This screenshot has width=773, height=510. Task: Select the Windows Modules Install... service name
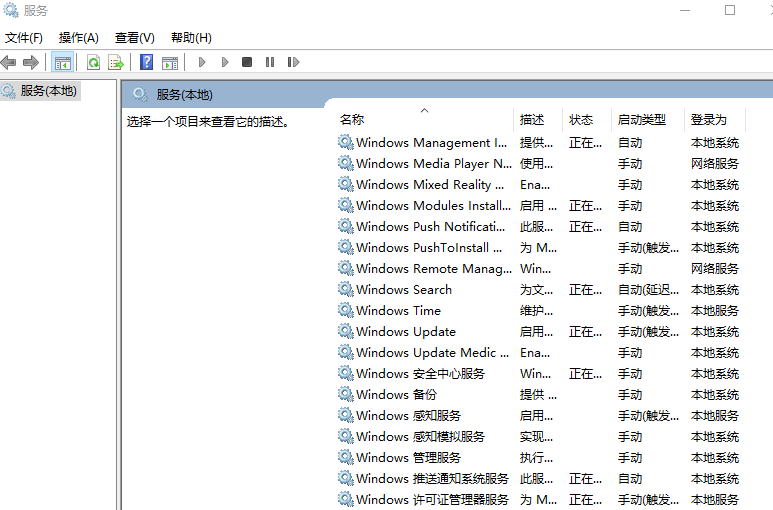click(433, 205)
